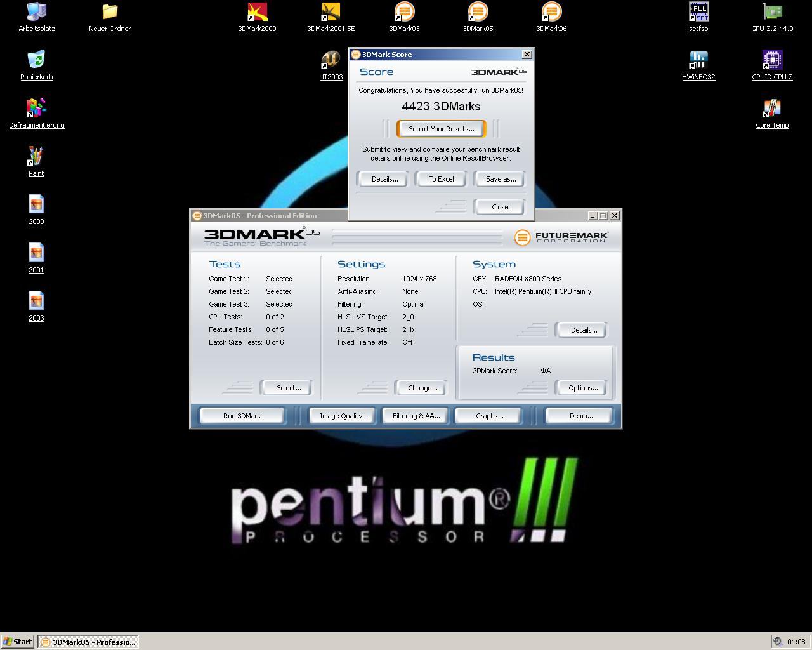812x650 pixels.
Task: Click the Pentium III CPU family text
Action: pyautogui.click(x=543, y=291)
